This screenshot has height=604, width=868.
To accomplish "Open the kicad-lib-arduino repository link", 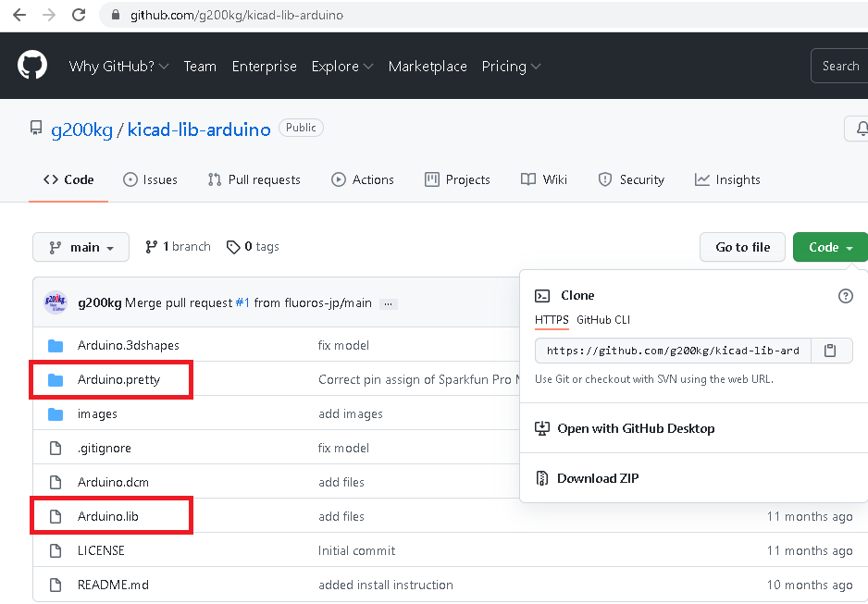I will click(x=199, y=129).
